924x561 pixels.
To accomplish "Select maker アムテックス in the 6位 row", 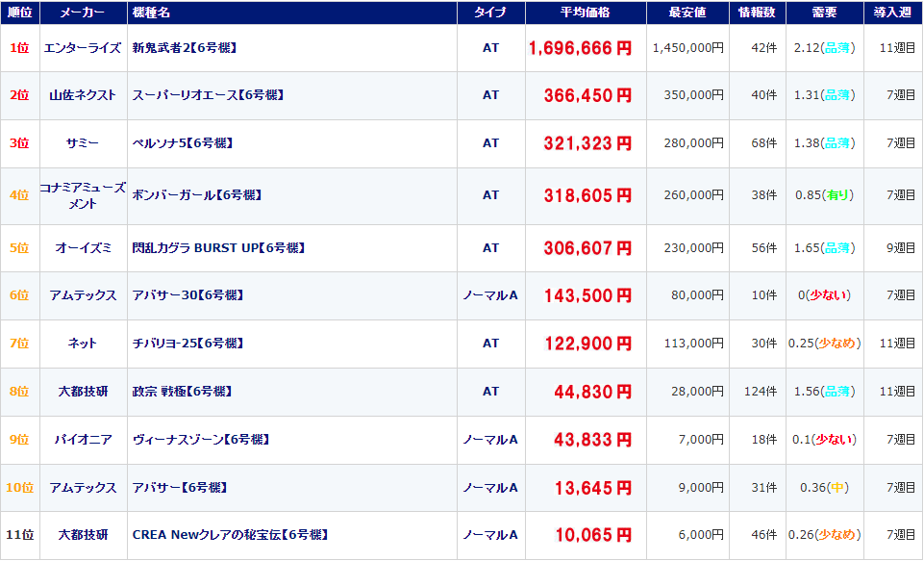I will tap(83, 295).
